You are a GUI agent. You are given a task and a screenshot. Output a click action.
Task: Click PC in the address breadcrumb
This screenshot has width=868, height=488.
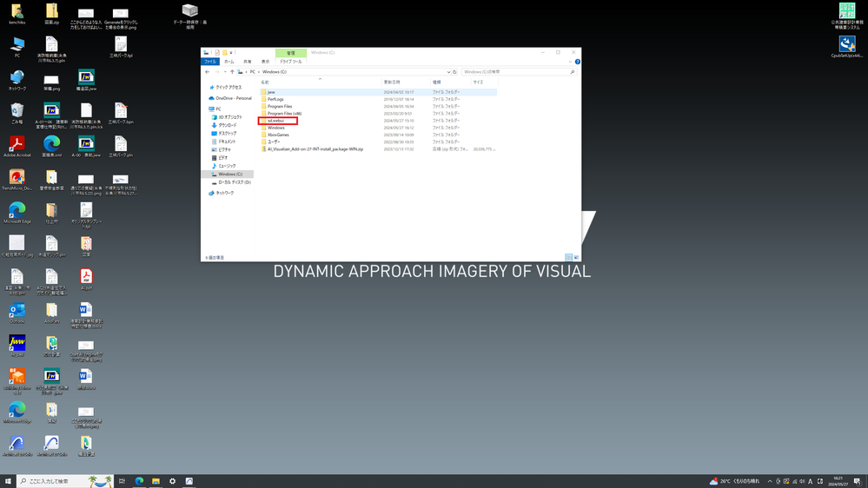coord(253,72)
